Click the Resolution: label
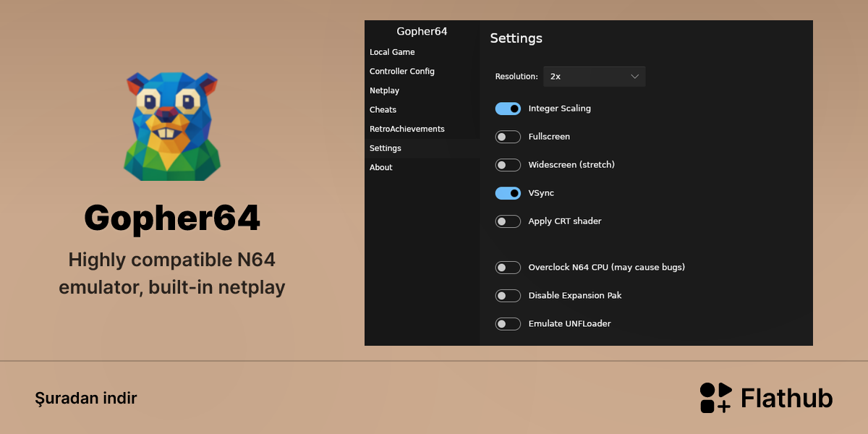The width and height of the screenshot is (868, 434). coord(516,77)
